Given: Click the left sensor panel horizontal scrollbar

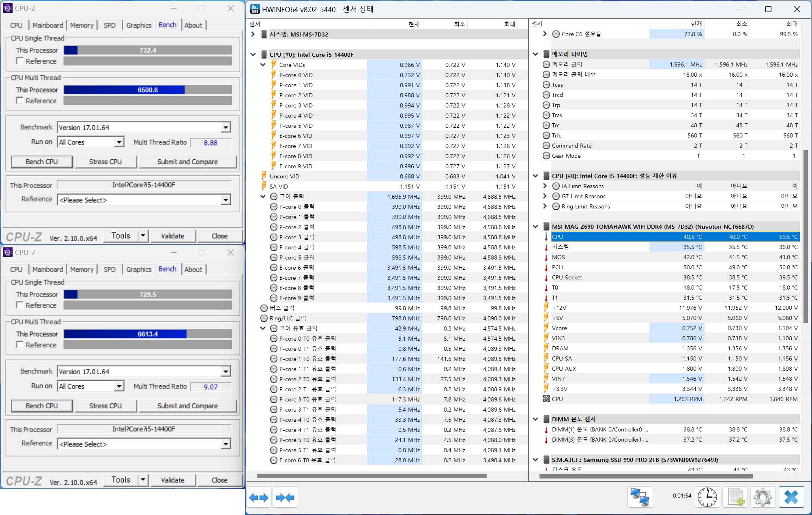Looking at the screenshot, I should coord(371,476).
